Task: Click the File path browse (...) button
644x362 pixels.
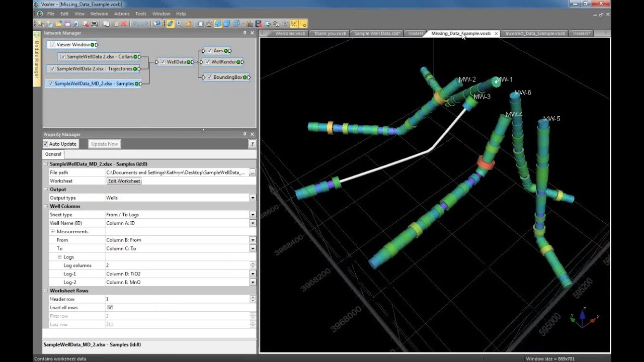Action: point(252,172)
